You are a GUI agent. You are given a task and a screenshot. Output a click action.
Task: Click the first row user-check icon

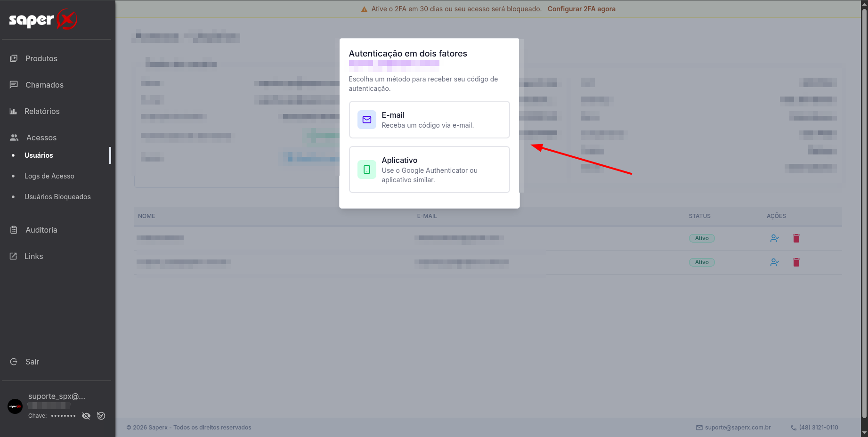point(774,238)
